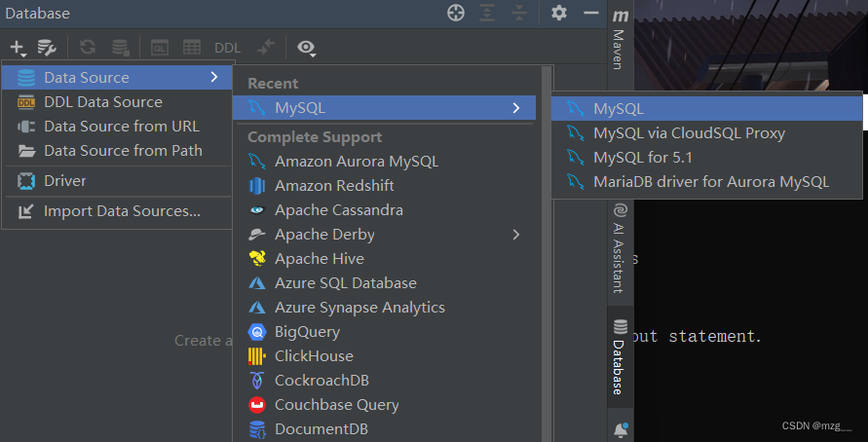The width and height of the screenshot is (868, 442).
Task: Click the Azure Synapse Analytics icon
Action: point(257,308)
